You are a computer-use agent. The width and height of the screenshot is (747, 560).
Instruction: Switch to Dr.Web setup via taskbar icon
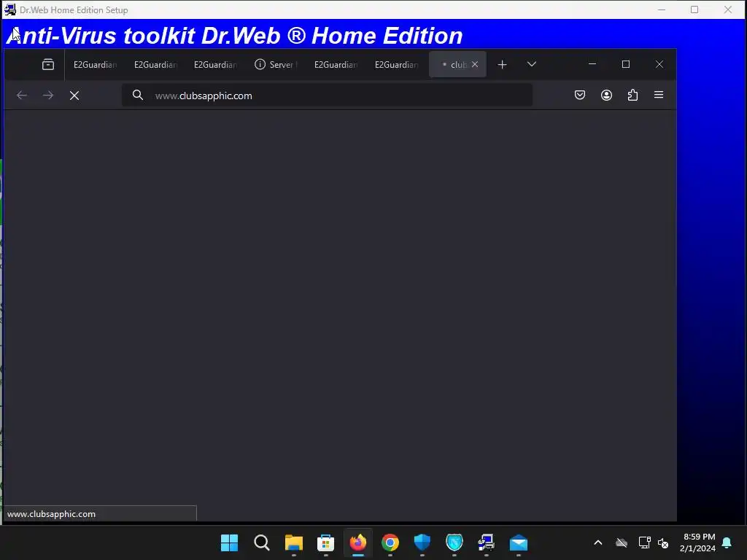[487, 542]
